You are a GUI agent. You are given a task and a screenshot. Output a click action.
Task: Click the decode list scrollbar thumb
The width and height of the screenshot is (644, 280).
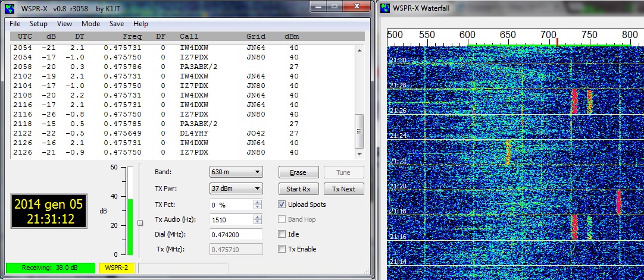(359, 131)
